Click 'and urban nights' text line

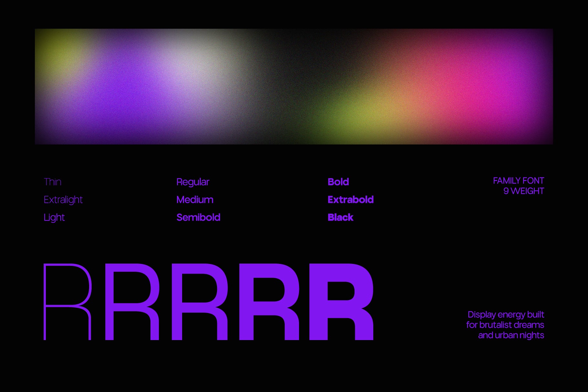point(511,335)
